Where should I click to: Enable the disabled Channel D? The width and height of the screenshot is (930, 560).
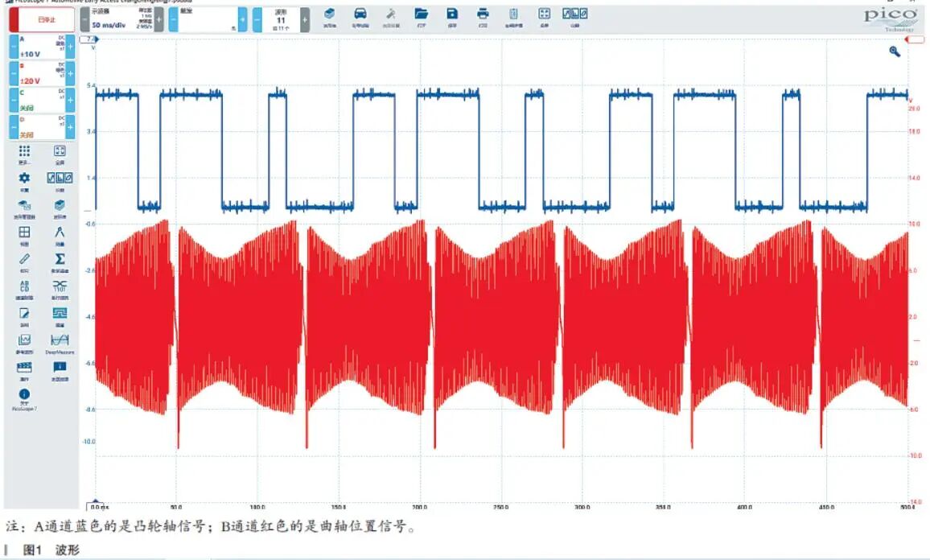point(42,127)
